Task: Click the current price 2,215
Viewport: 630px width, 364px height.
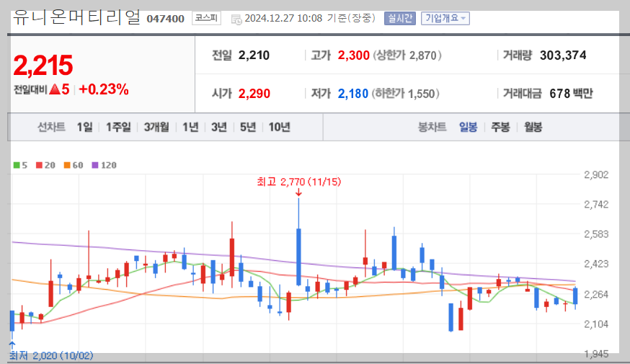Action: 43,66
